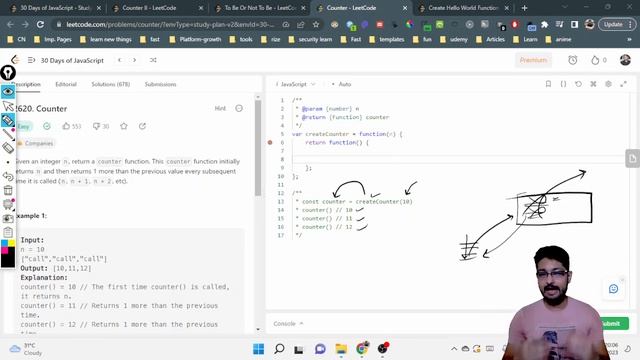Image resolution: width=640 pixels, height=360 pixels.
Task: Add problem to favorites with the star
Action: click(124, 126)
